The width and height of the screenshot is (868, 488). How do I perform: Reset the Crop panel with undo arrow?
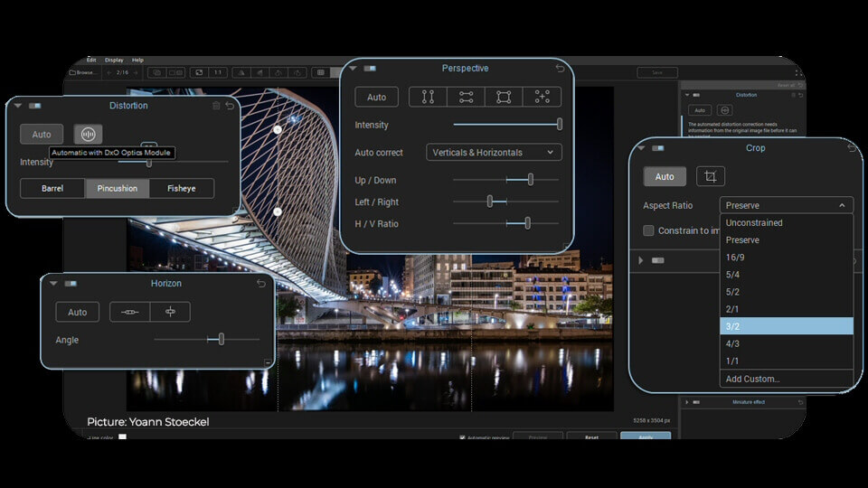tap(852, 147)
